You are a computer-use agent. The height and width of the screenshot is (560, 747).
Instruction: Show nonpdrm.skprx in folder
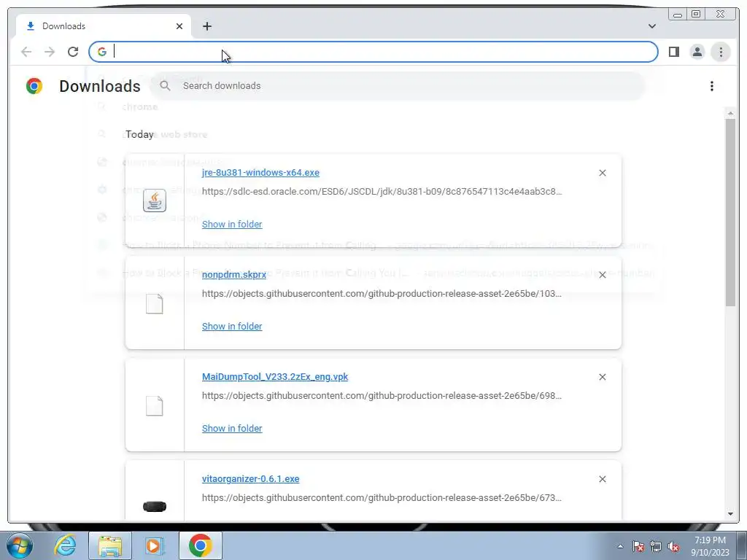click(x=232, y=326)
